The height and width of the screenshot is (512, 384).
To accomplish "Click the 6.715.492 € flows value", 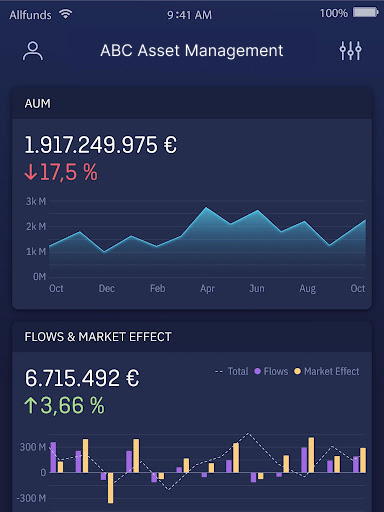I will [82, 378].
